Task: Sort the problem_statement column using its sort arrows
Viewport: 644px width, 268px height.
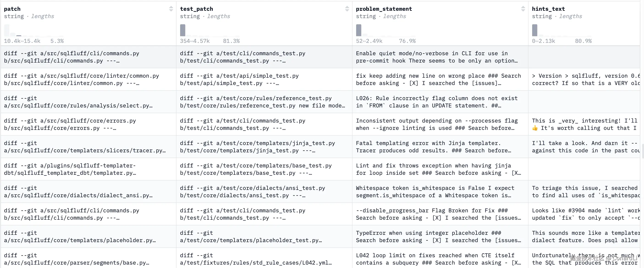Action: click(x=523, y=9)
